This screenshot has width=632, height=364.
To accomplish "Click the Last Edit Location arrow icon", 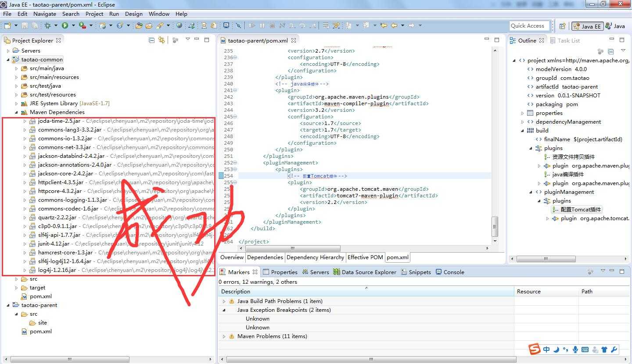I will pyautogui.click(x=384, y=25).
